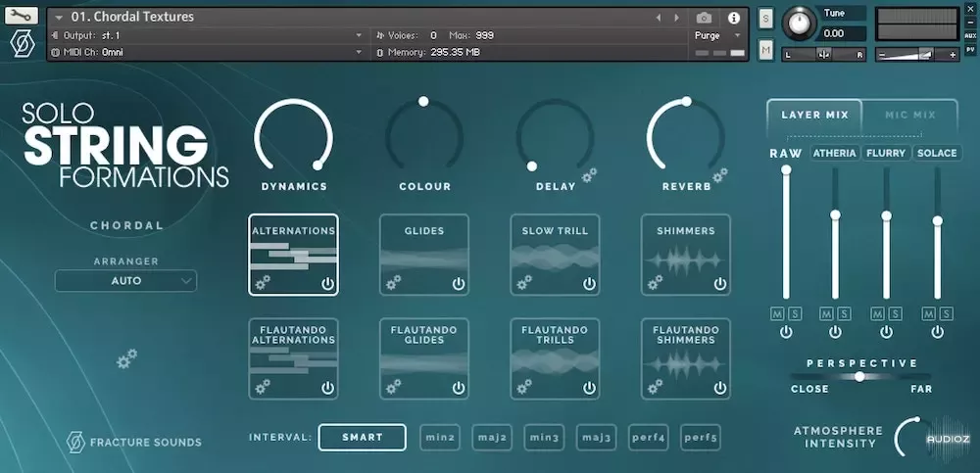
Task: Toggle Slow Trill power button
Action: point(589,284)
